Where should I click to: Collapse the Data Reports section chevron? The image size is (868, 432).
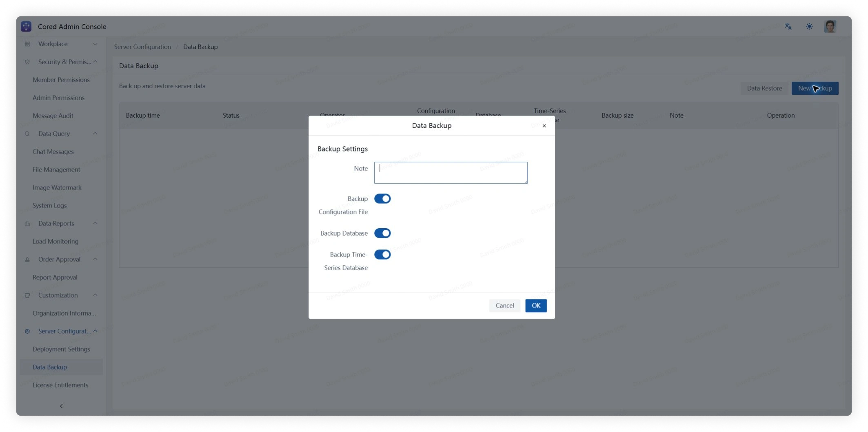click(x=95, y=224)
